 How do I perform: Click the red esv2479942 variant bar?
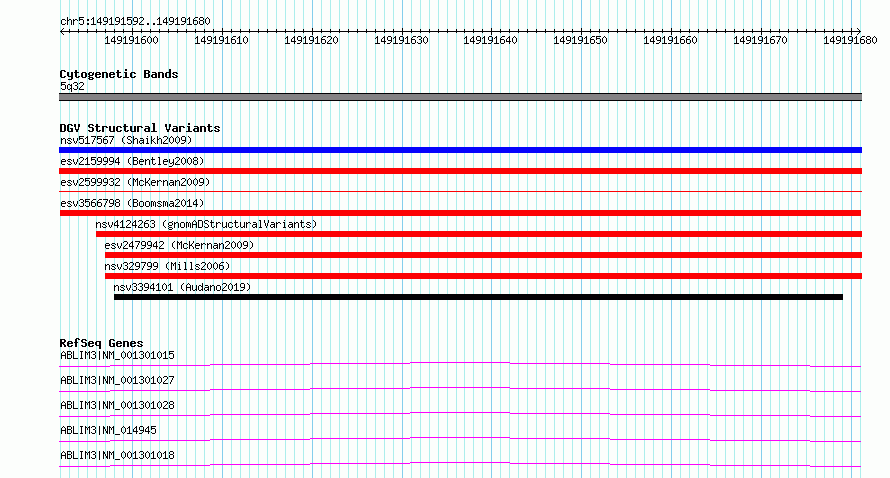tap(484, 255)
